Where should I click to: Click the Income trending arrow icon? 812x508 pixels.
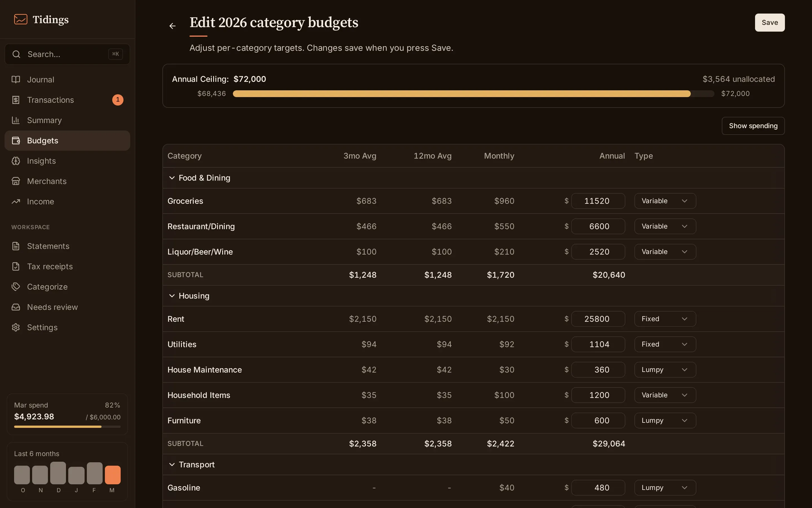[16, 202]
